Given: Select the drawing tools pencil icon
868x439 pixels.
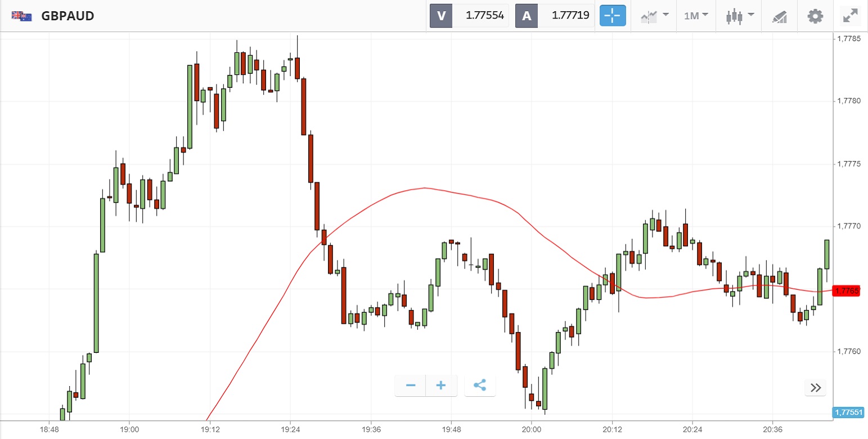Looking at the screenshot, I should [780, 16].
